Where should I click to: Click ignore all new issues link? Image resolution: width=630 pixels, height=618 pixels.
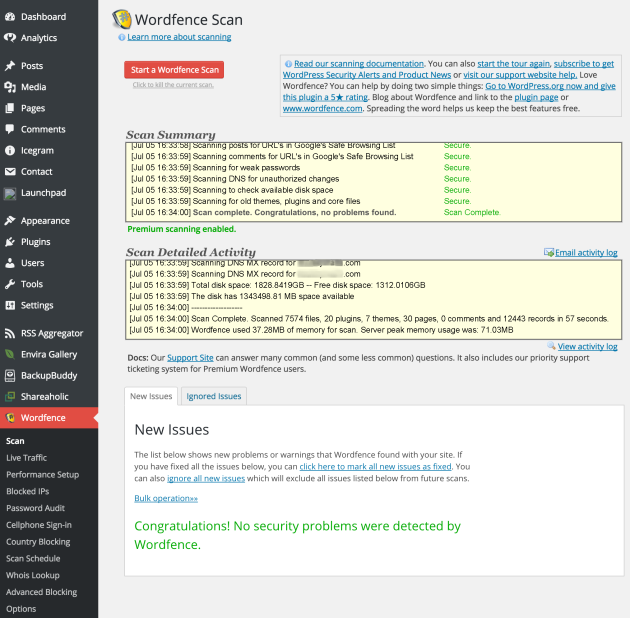[206, 479]
